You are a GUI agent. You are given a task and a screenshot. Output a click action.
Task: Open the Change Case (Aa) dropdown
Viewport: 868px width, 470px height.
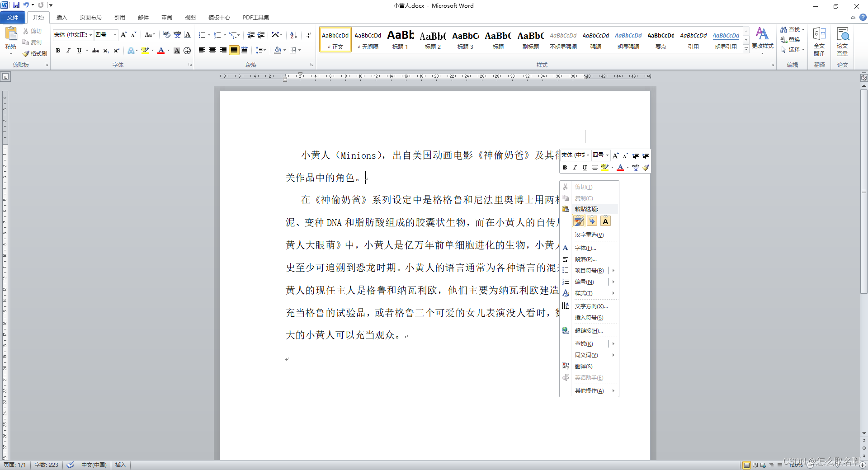coord(150,35)
